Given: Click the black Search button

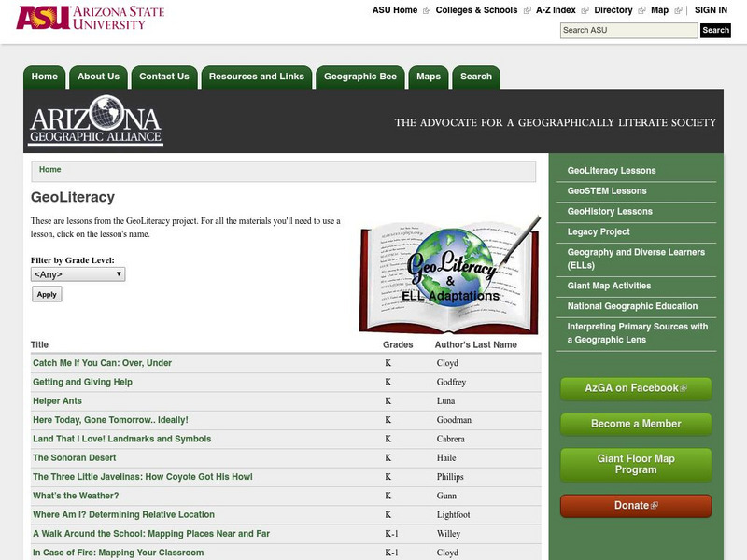Looking at the screenshot, I should tap(715, 30).
